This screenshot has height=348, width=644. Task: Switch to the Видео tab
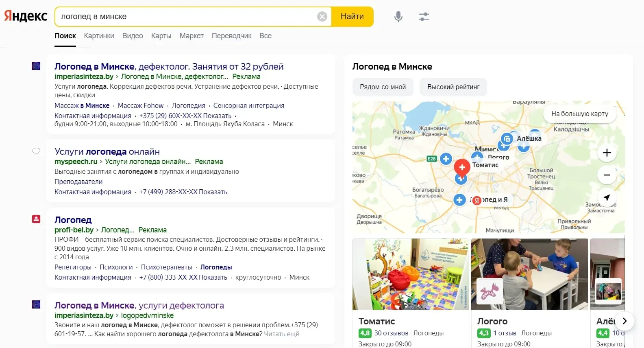click(133, 36)
